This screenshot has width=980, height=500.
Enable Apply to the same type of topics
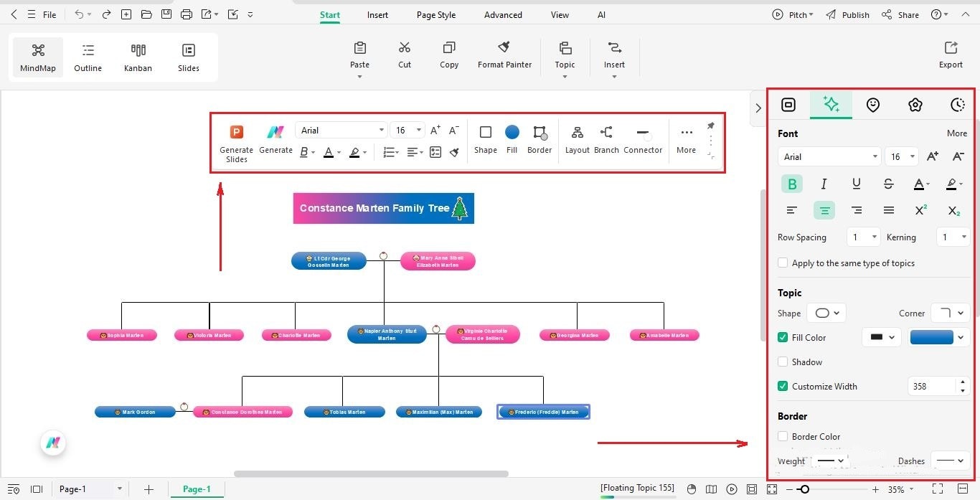pos(783,263)
